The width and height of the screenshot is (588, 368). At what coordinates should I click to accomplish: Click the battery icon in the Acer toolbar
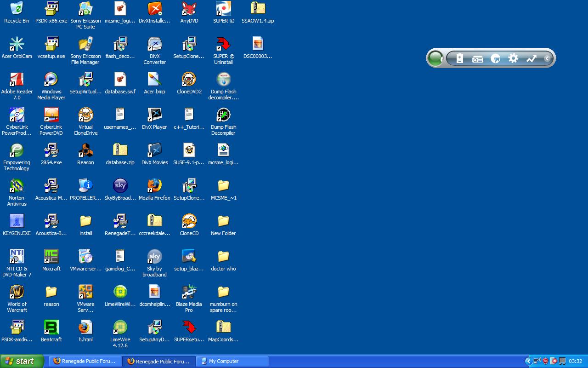460,58
